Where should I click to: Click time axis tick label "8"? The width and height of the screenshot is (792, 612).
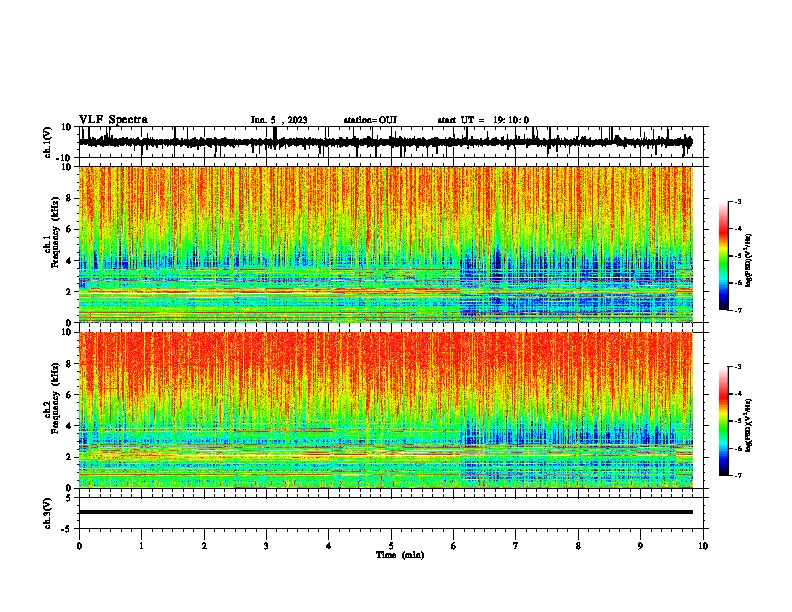(578, 546)
